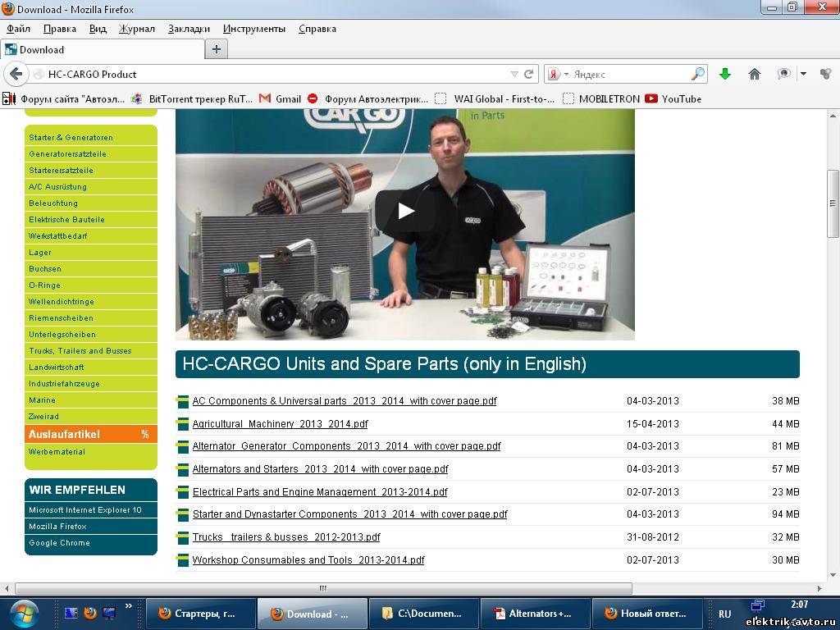840x630 pixels.
Task: Open a new tab with the plus button
Action: click(x=217, y=49)
